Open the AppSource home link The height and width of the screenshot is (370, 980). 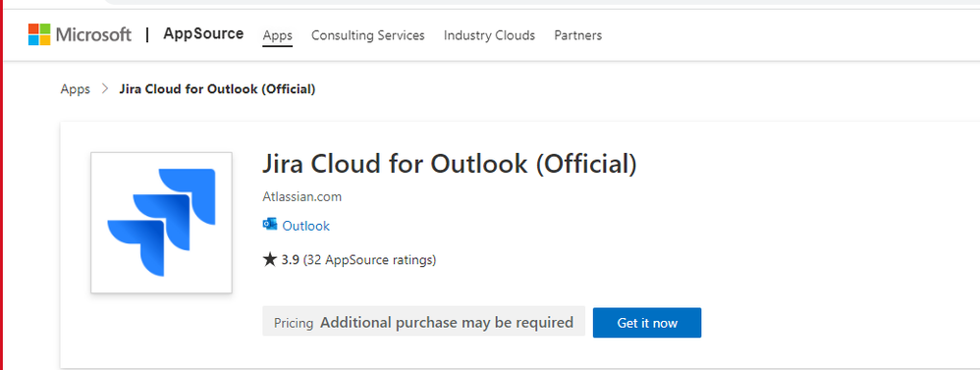pyautogui.click(x=203, y=33)
